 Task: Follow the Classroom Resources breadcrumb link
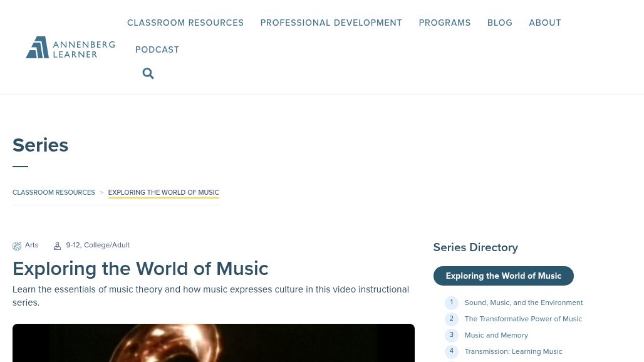[53, 192]
